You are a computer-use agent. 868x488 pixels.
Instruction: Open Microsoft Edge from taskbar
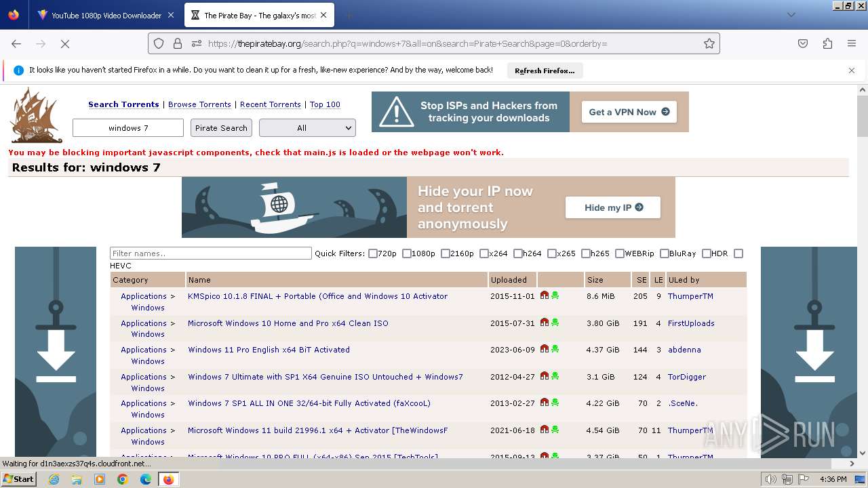click(x=146, y=479)
